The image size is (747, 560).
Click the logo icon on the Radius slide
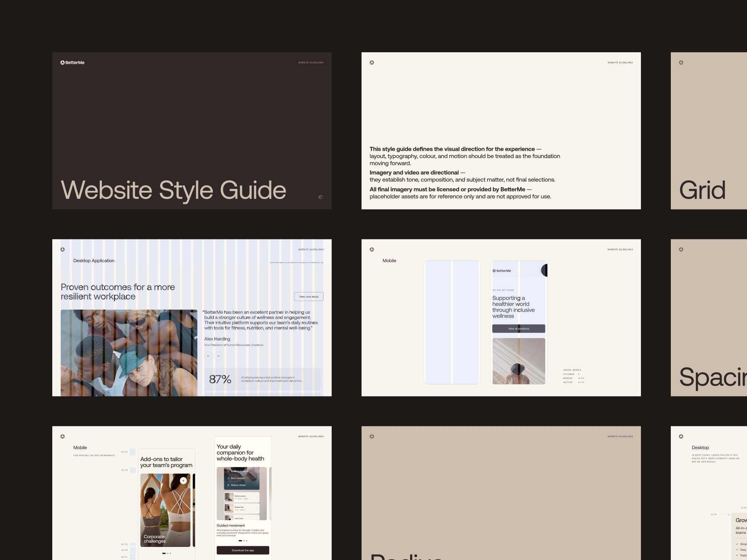(372, 436)
